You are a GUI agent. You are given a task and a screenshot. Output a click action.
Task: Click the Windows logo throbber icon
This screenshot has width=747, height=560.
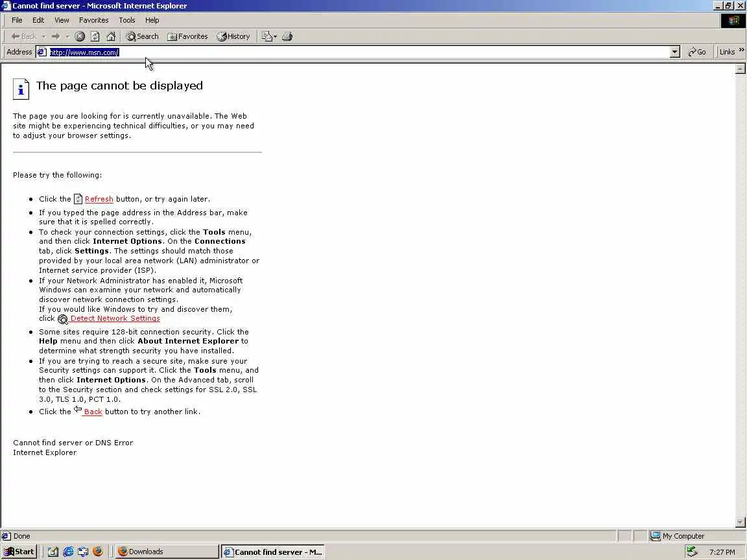(x=733, y=21)
